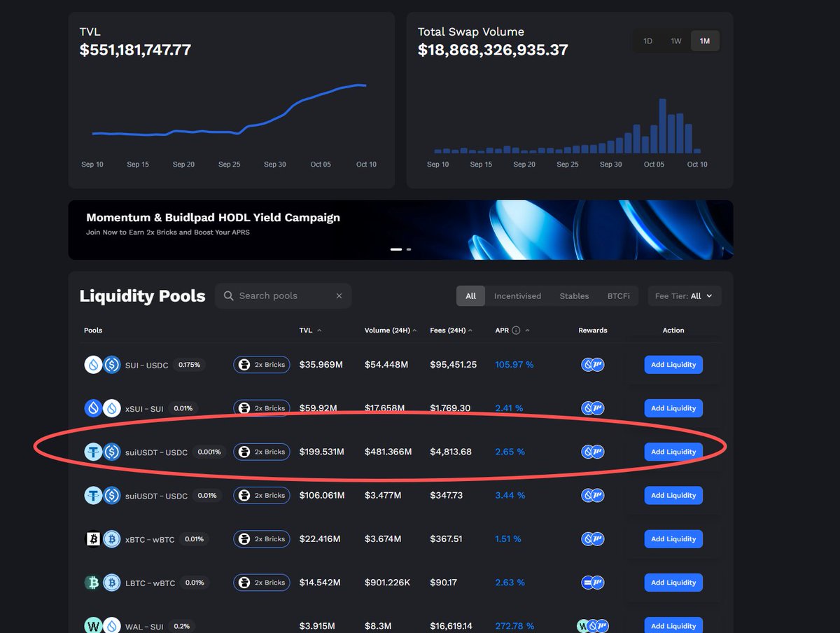Click the $199.531M TVL value

pyautogui.click(x=322, y=452)
